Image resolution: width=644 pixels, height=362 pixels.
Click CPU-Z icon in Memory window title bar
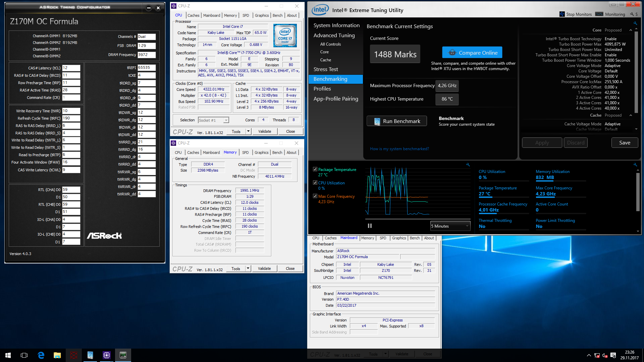[x=173, y=143]
